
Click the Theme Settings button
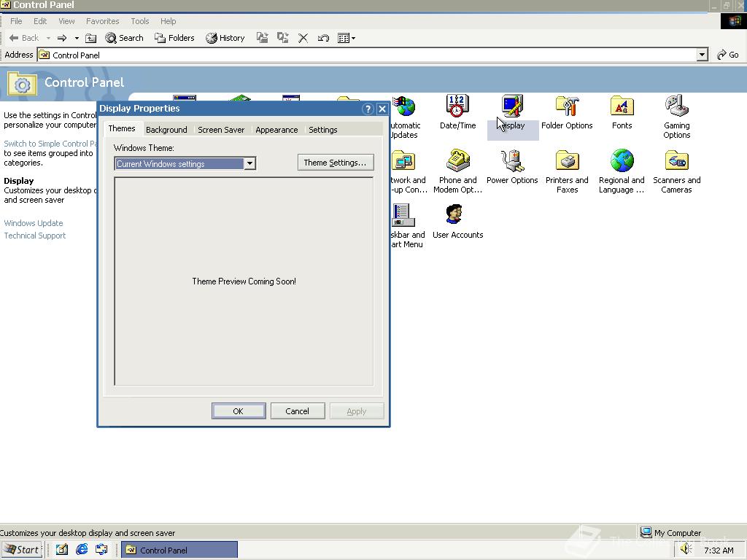336,163
